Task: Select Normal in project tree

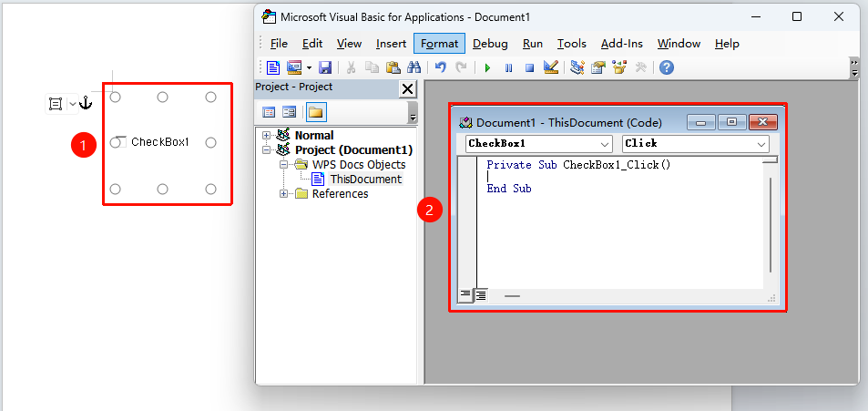Action: (x=314, y=135)
